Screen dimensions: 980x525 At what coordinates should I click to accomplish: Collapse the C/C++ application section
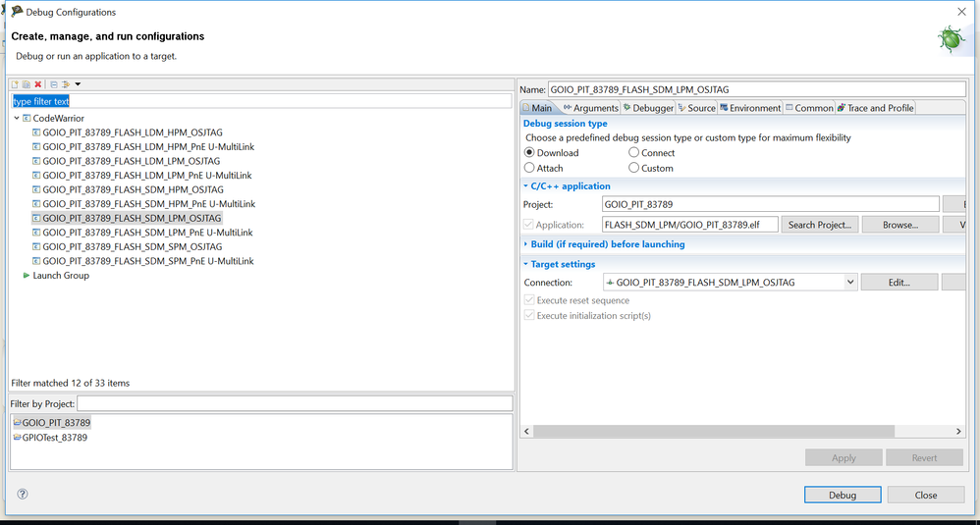tap(525, 186)
